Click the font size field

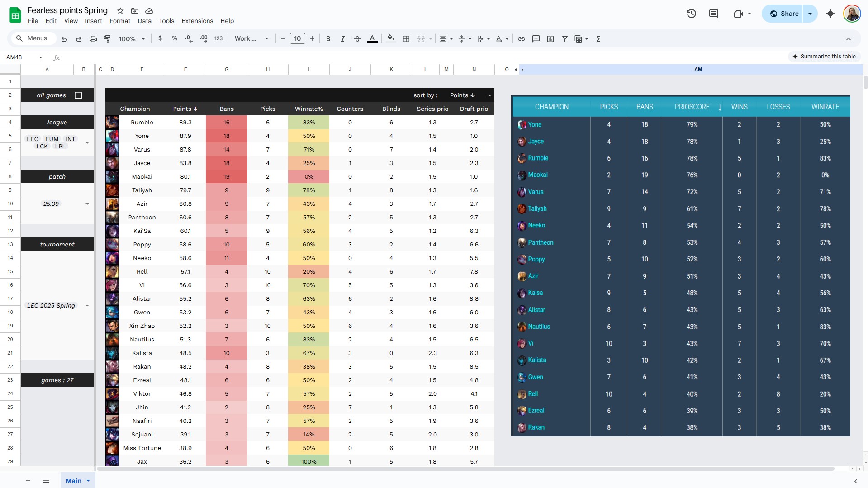298,39
